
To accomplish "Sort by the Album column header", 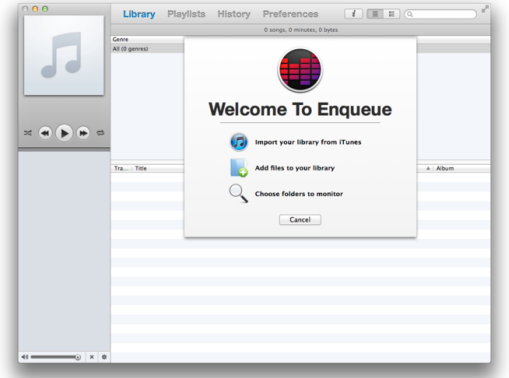I will point(445,168).
